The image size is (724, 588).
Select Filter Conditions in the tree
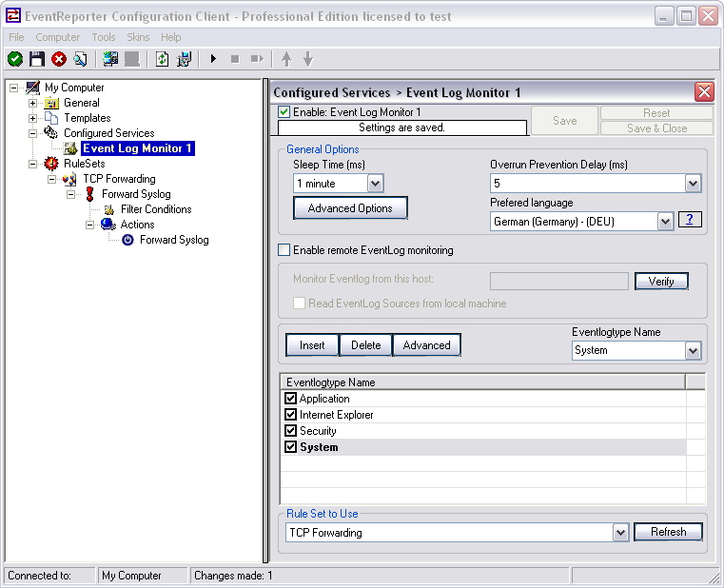point(156,209)
